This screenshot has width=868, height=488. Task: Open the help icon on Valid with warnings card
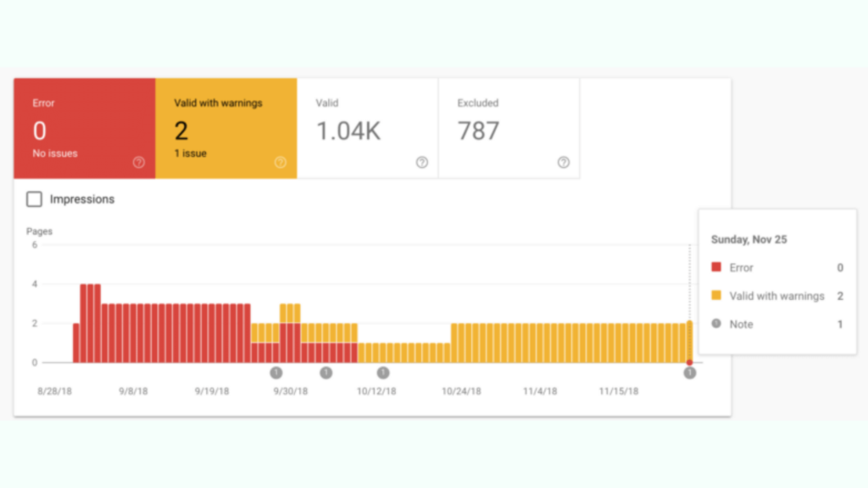coord(281,162)
